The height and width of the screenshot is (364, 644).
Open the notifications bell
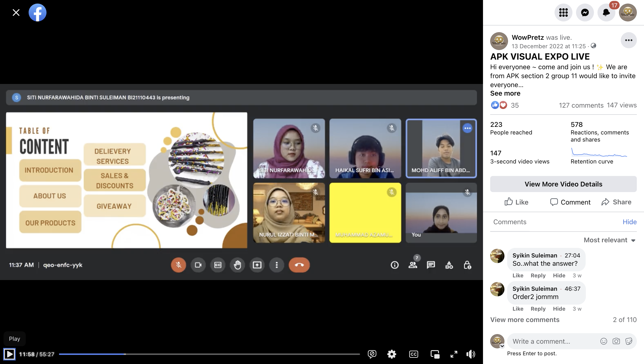(x=606, y=13)
